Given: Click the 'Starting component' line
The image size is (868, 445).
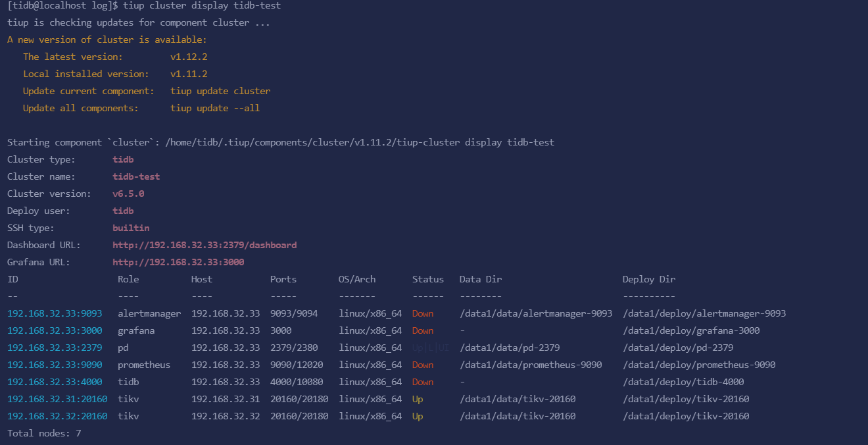Looking at the screenshot, I should click(x=281, y=142).
